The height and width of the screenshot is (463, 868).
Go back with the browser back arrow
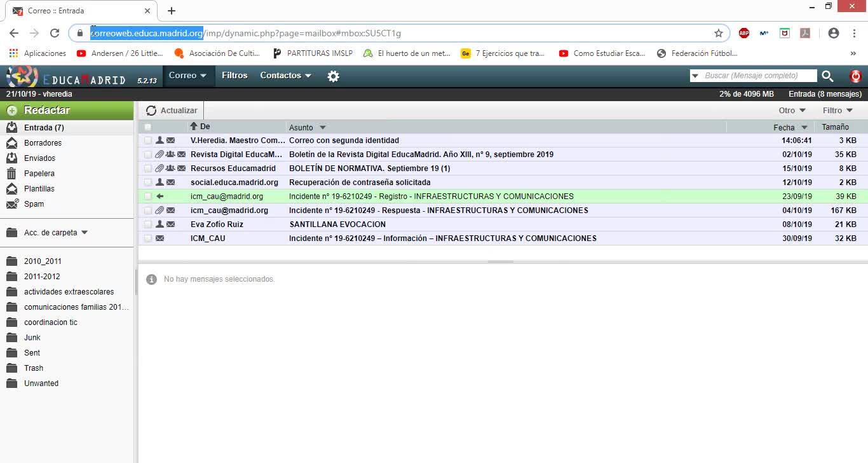tap(14, 33)
